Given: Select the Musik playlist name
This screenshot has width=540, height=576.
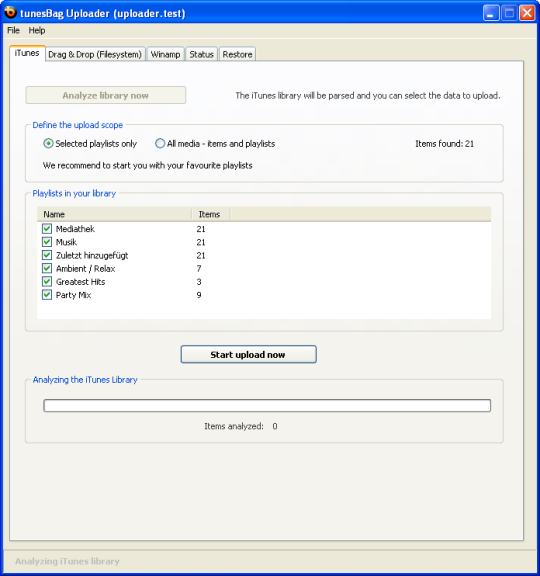Looking at the screenshot, I should (x=66, y=242).
